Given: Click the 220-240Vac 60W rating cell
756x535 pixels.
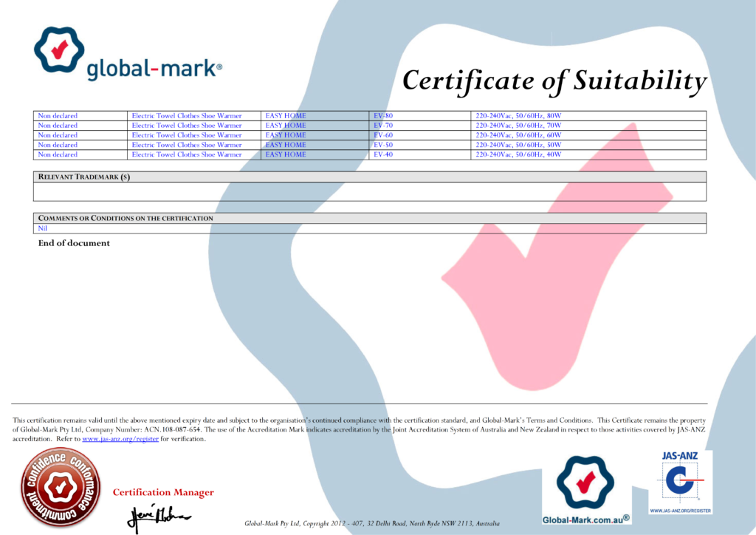Looking at the screenshot, I should click(x=588, y=135).
